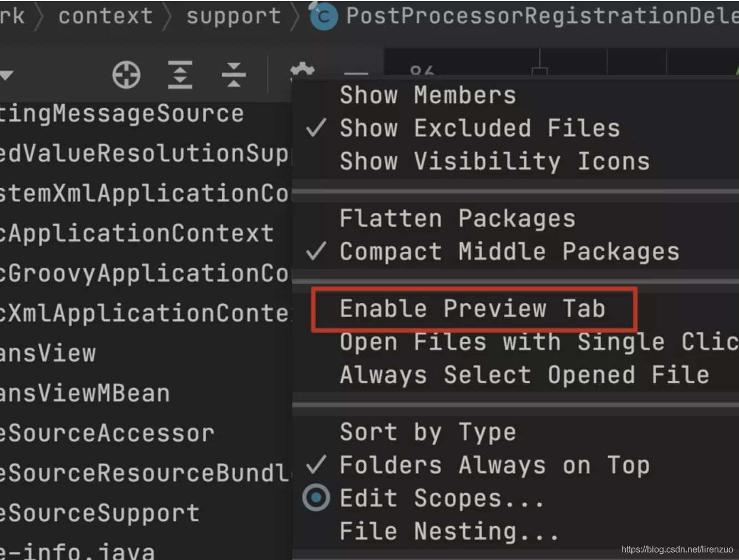
Task: Click the class icon beside PostProcessorRegistrationDele
Action: [323, 16]
